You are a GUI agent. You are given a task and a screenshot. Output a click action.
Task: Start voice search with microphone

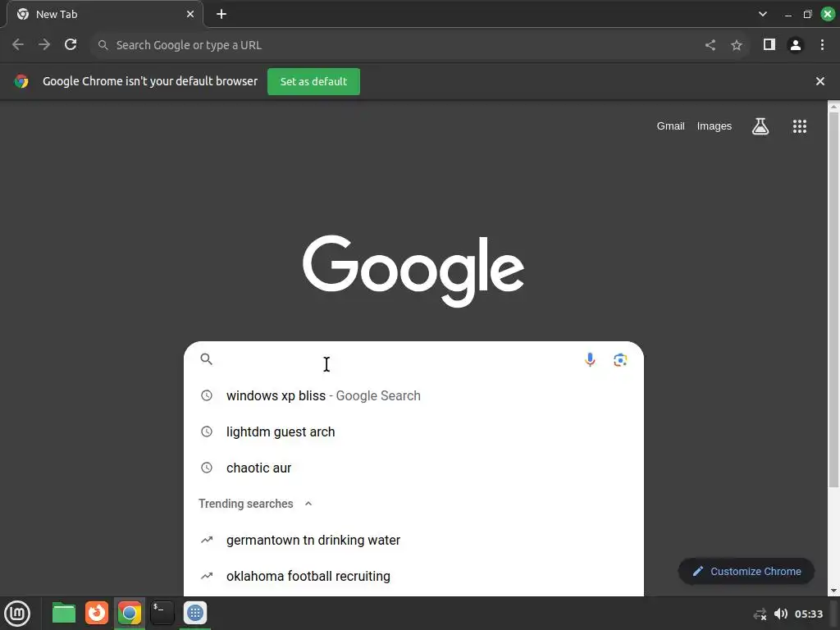click(590, 359)
